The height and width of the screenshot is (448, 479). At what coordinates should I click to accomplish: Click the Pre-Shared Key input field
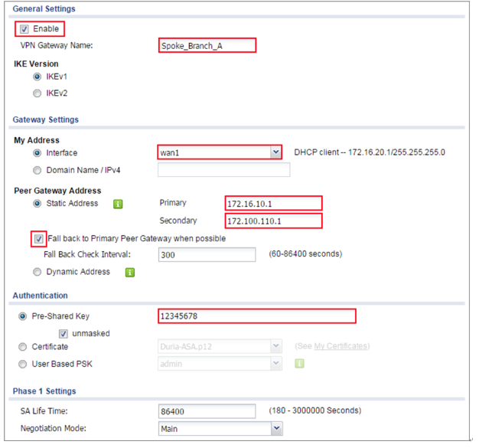click(x=256, y=316)
